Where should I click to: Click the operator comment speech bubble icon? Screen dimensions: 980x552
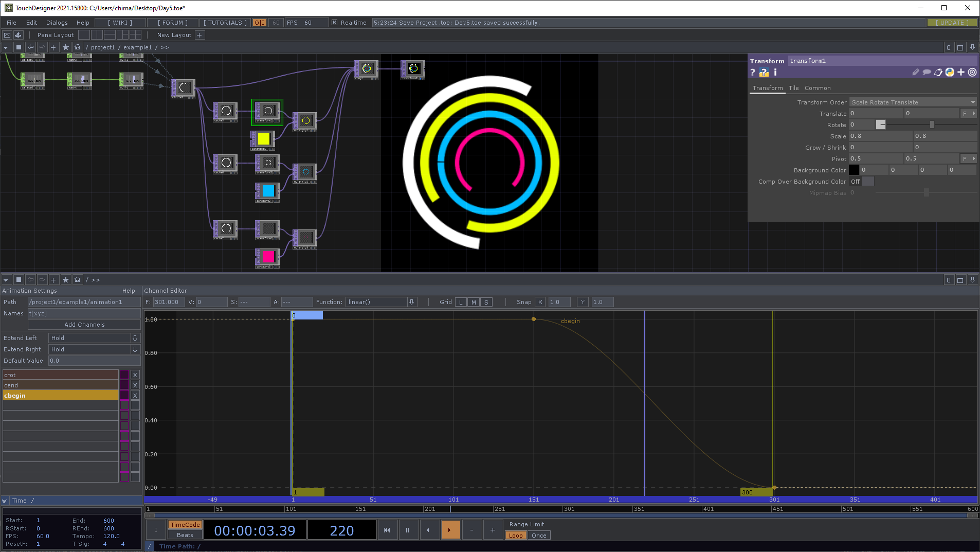pyautogui.click(x=927, y=73)
